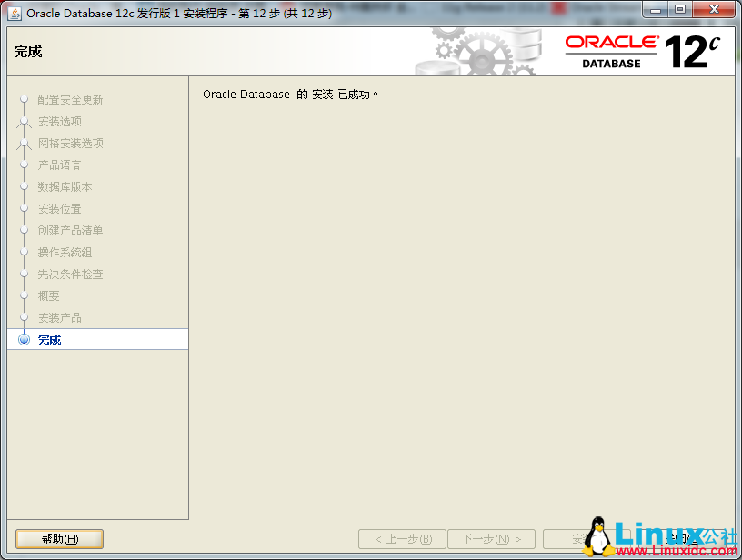Click the installer icon in the title bar
The image size is (742, 560).
(13, 13)
